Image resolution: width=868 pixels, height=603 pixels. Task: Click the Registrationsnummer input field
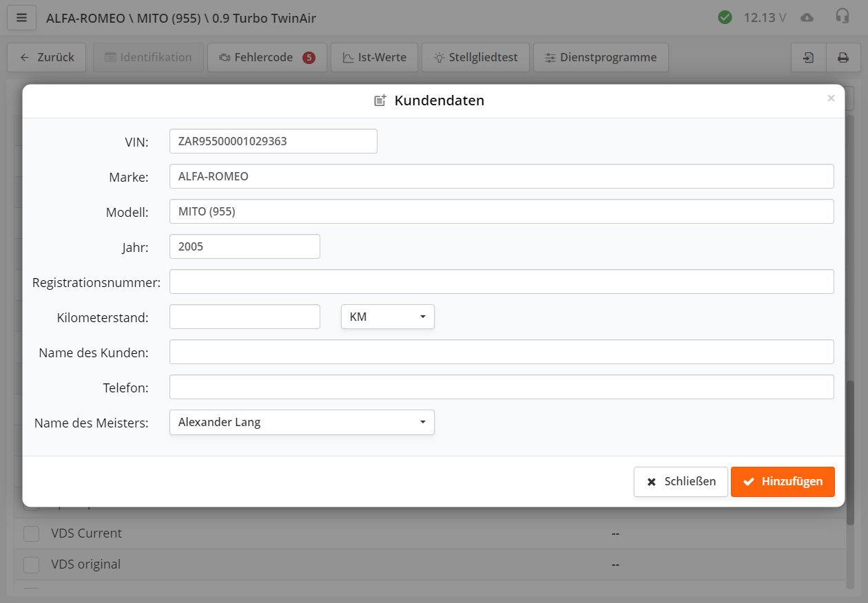tap(502, 282)
